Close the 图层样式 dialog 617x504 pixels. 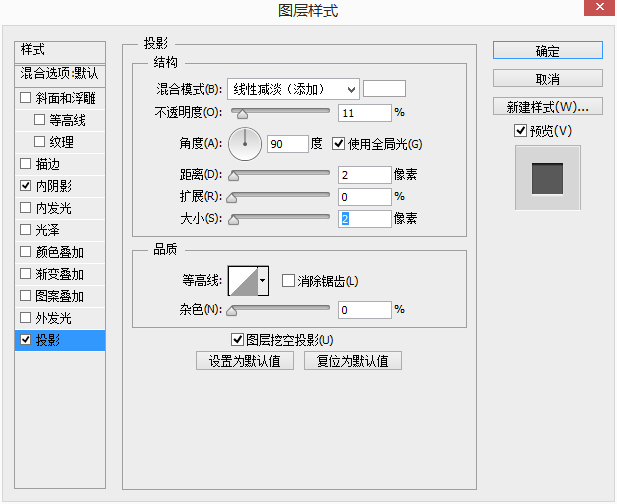(599, 7)
